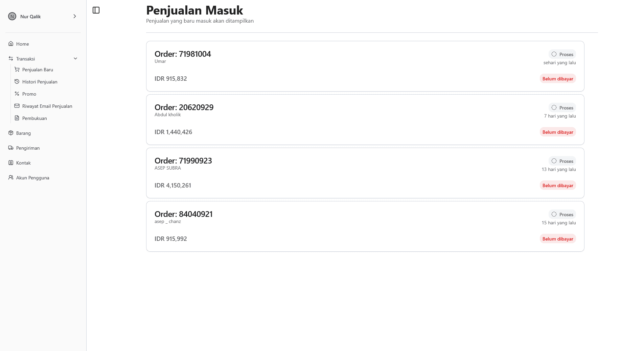Click the Home house icon
Image resolution: width=644 pixels, height=351 pixels.
coord(11,44)
